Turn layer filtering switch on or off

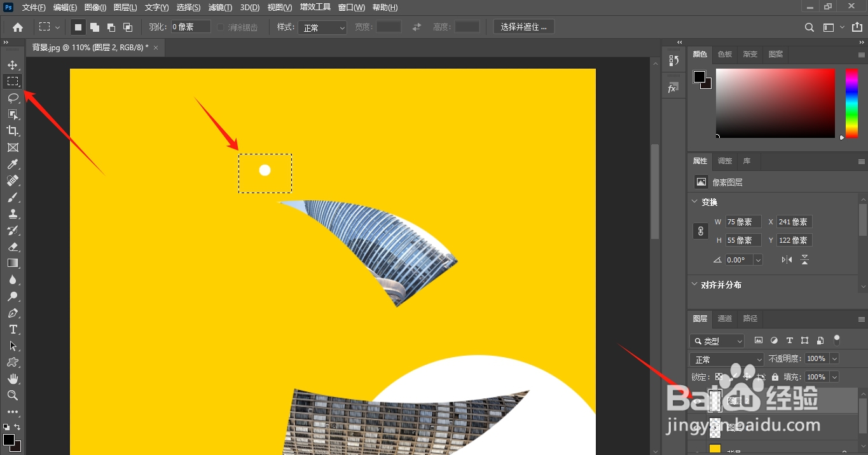[837, 340]
